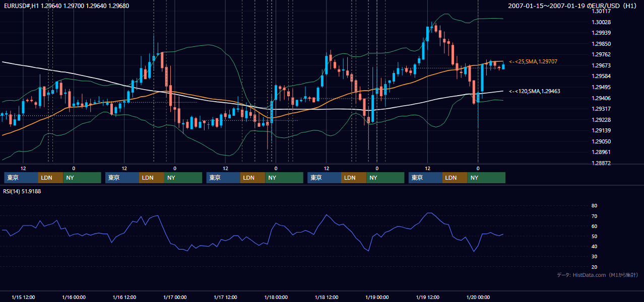Click the RSI scale value 30
Screen dimensions: 644x302
pyautogui.click(x=595, y=257)
